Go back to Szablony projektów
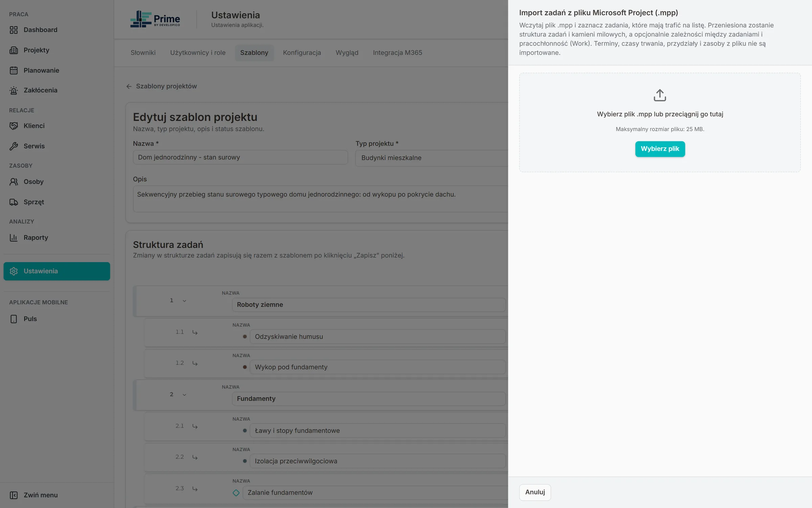812x508 pixels. pos(161,86)
